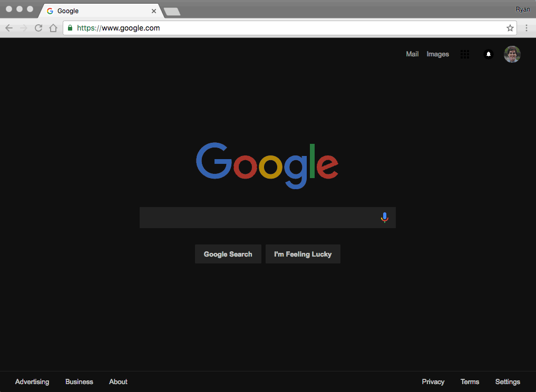Click into the Google search box
This screenshot has height=392, width=536.
point(268,218)
